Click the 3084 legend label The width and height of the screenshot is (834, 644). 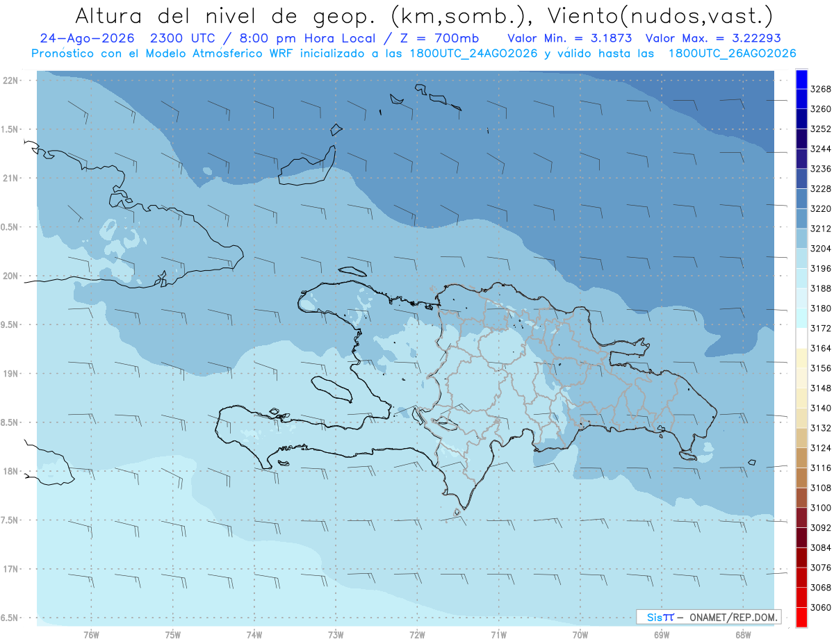click(x=821, y=547)
